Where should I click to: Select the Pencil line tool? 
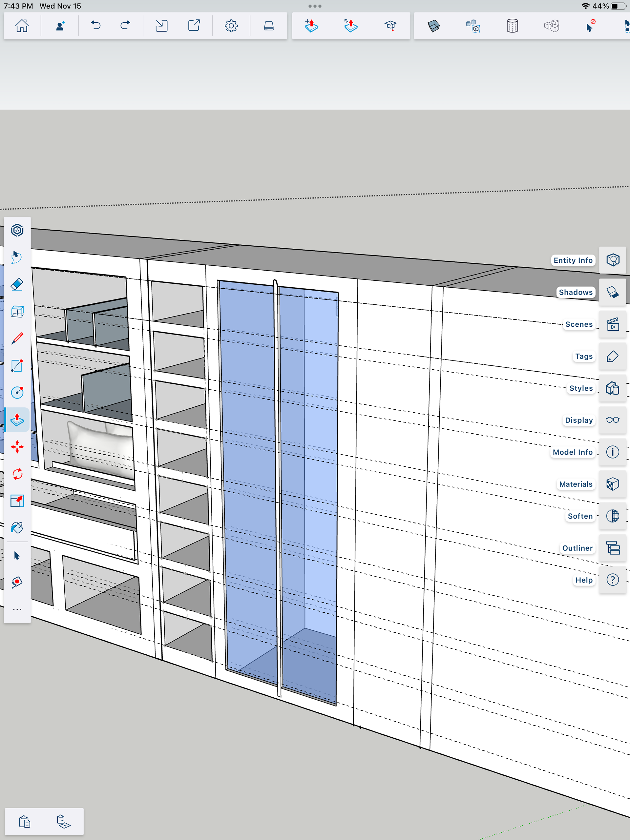pyautogui.click(x=17, y=338)
